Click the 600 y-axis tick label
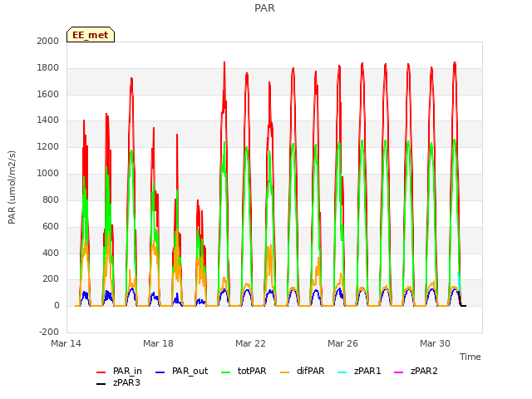The height and width of the screenshot is (399, 532). (x=51, y=227)
